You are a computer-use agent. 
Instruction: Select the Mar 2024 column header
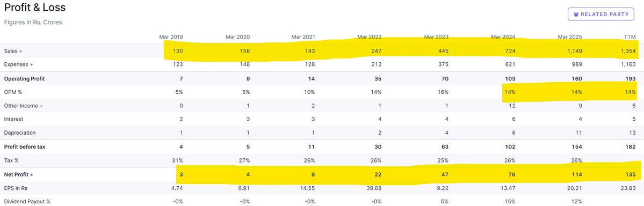click(503, 37)
